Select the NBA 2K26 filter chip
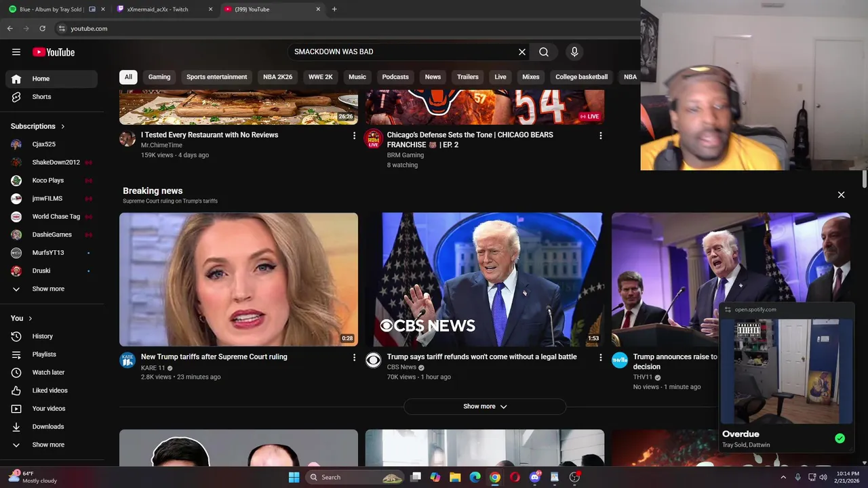Screen dimensions: 868x488 [278, 77]
